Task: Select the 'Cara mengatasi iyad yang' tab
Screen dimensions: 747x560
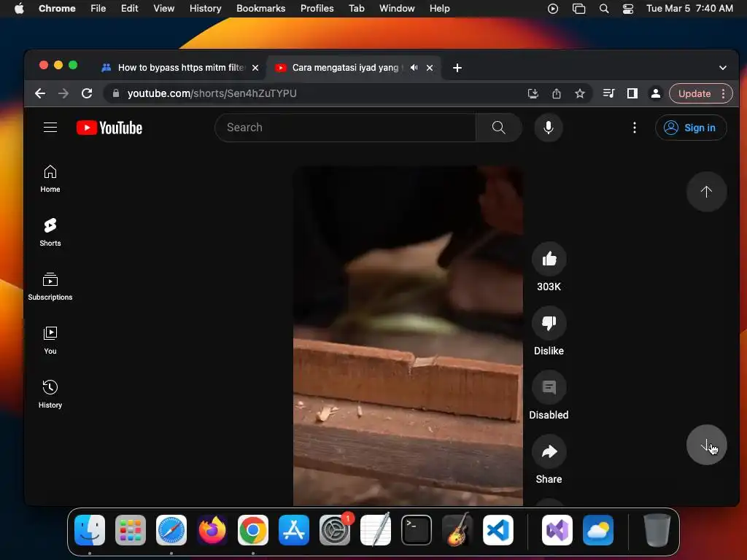Action: 346,68
